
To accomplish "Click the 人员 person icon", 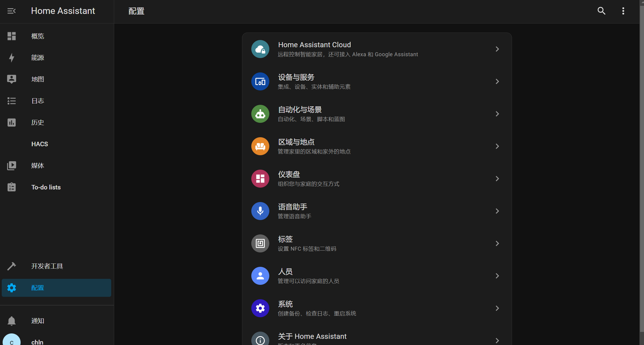I will coord(260,276).
